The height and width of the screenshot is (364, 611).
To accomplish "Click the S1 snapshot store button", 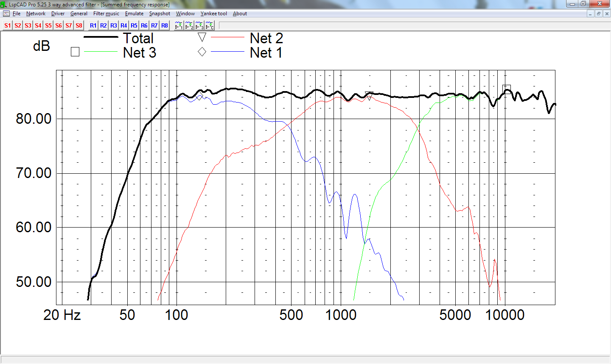I will click(8, 25).
